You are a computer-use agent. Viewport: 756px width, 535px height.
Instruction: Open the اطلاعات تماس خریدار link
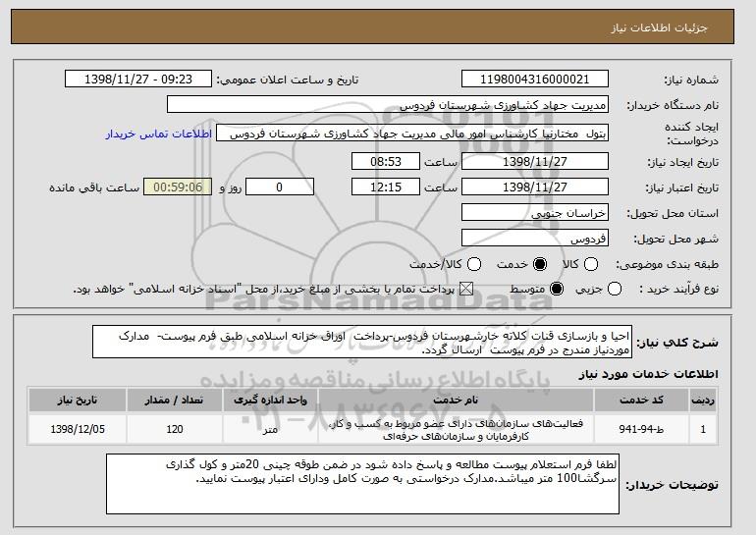click(x=168, y=133)
